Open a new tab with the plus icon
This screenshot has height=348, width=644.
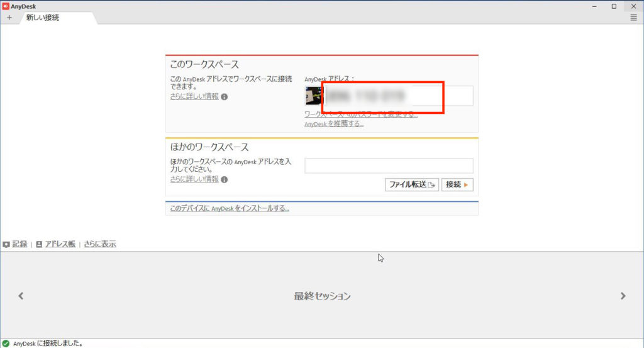pos(9,18)
